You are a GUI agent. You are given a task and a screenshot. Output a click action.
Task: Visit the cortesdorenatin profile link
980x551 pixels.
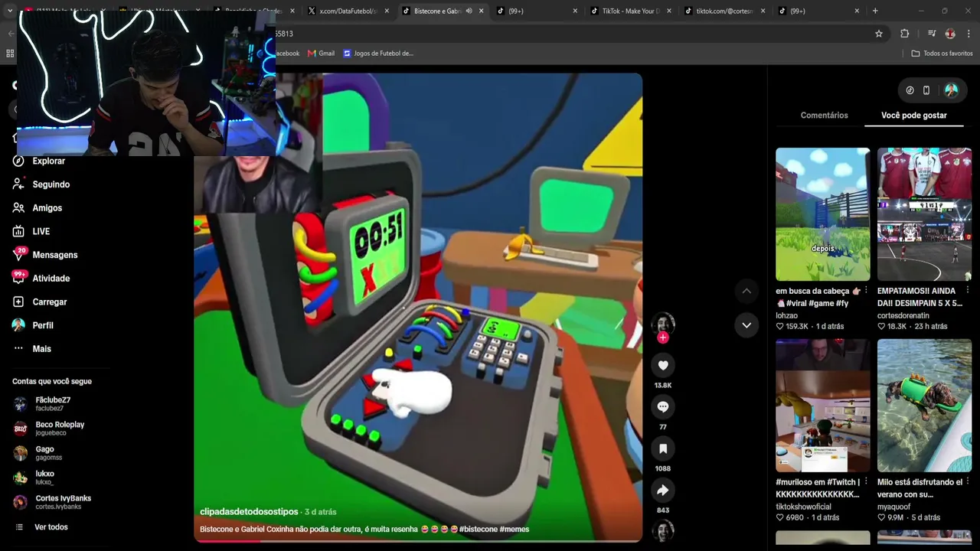903,315
